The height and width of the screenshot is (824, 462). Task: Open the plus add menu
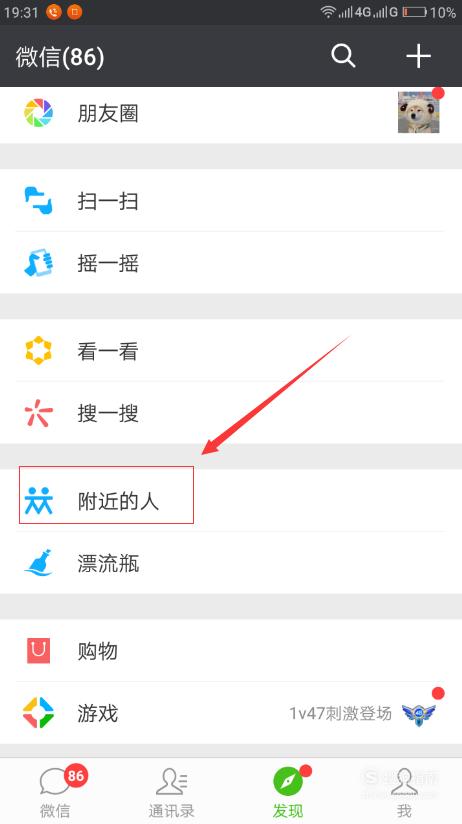418,56
